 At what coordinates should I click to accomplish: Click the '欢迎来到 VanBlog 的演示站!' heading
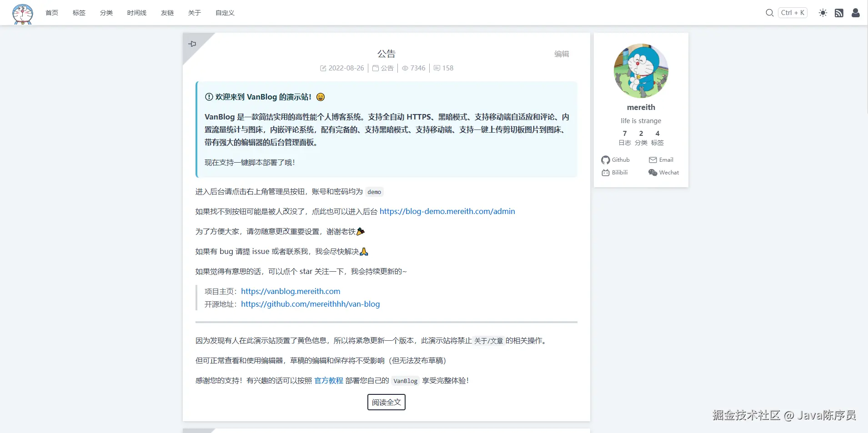point(264,97)
